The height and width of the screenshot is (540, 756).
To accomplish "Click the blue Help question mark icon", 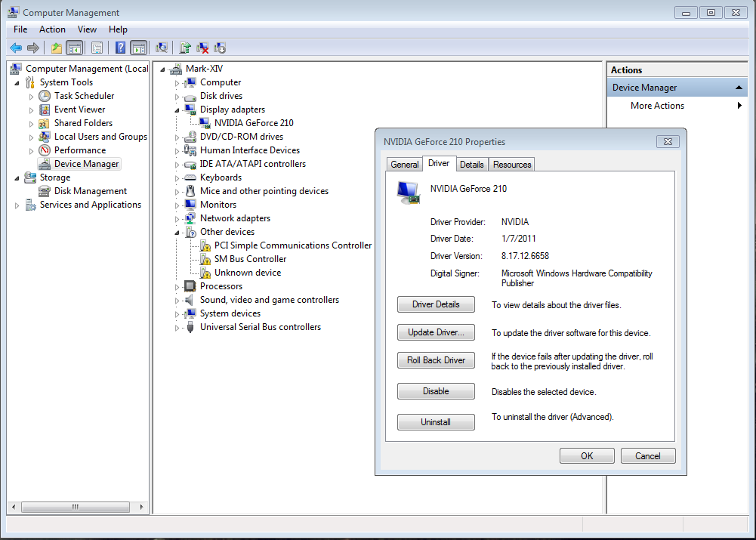I will pyautogui.click(x=121, y=48).
